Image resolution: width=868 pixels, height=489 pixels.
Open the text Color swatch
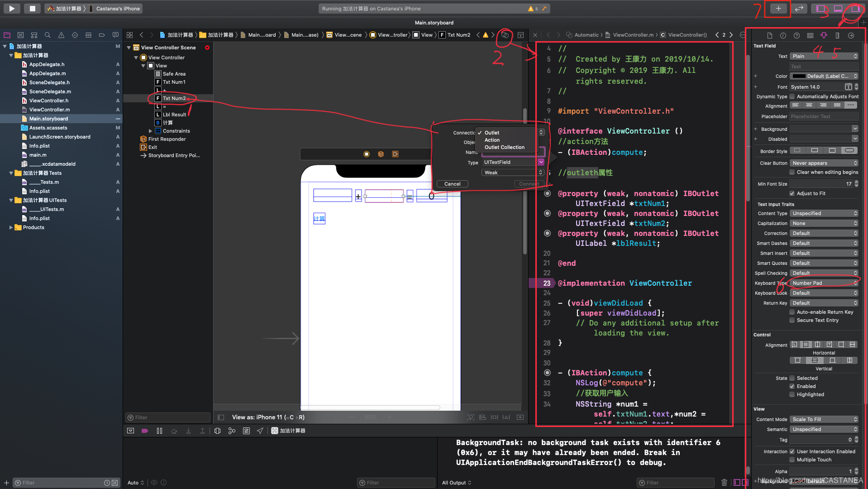point(799,76)
